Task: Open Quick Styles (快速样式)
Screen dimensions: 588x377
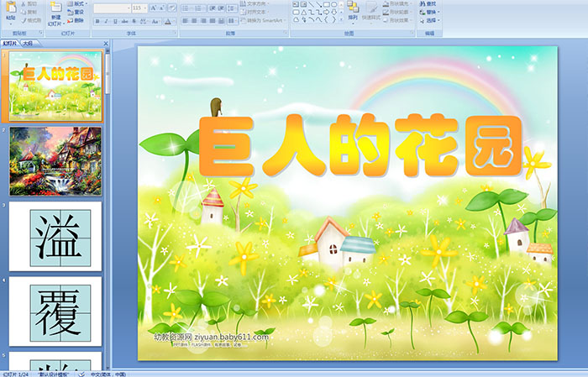Action: (x=371, y=12)
